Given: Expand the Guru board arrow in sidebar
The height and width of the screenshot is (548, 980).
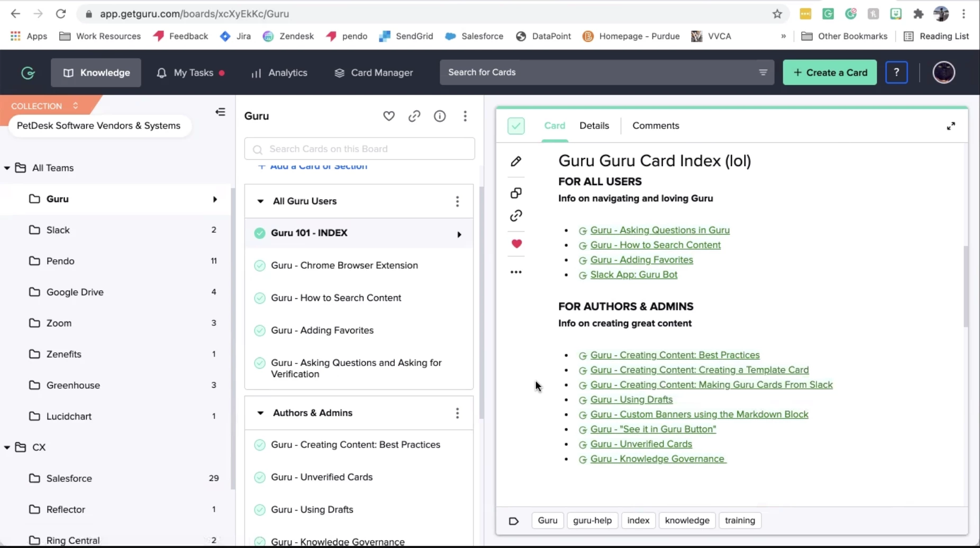Looking at the screenshot, I should pos(215,199).
